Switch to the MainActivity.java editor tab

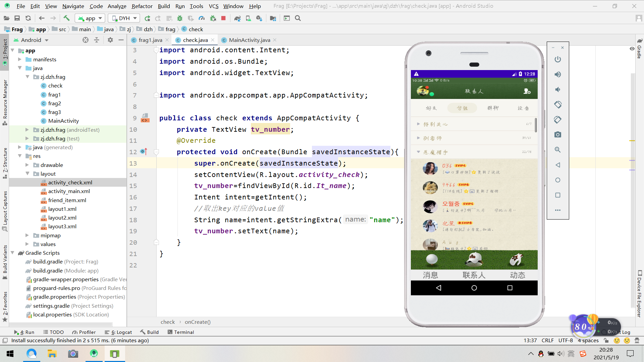tap(249, 40)
